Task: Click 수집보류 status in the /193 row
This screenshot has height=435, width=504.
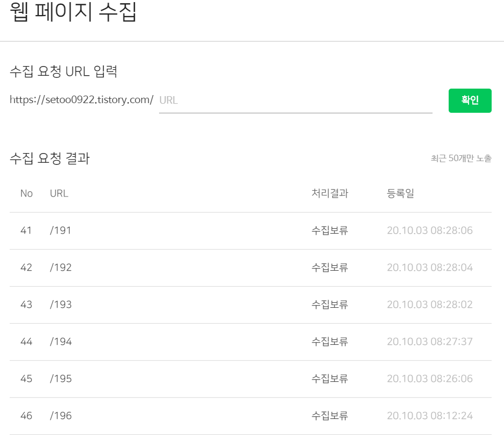Action: pos(330,305)
